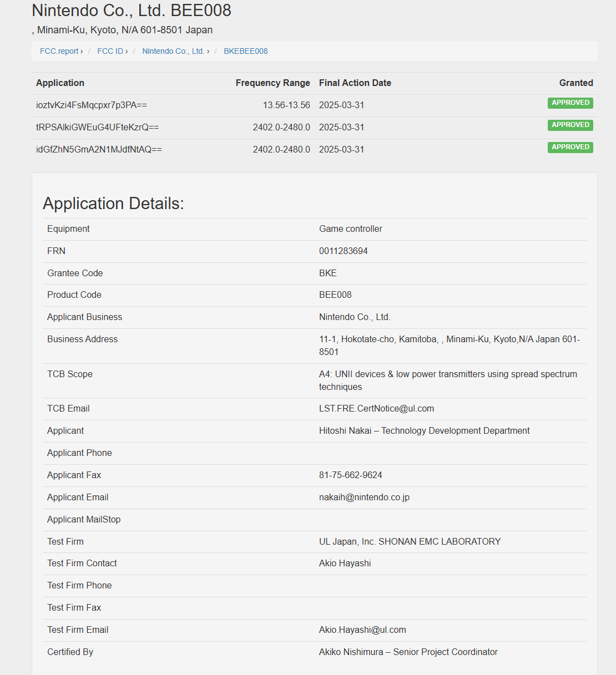Click the FRN number 0011283694
This screenshot has width=616, height=675.
tap(344, 251)
